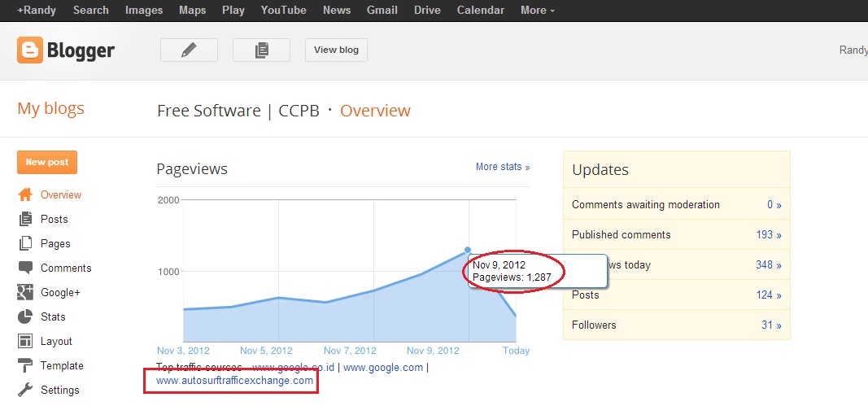Click the Overview house icon
Viewport: 868px width, 406px height.
pos(25,195)
